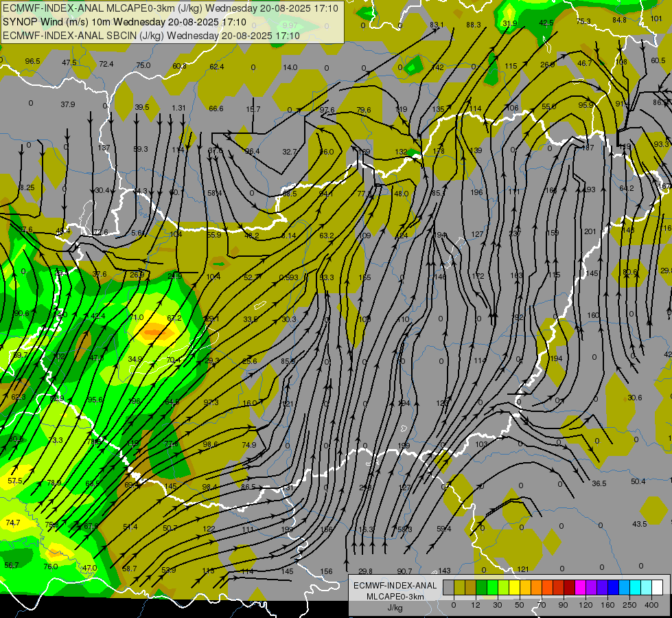The image size is (672, 618).
Task: Click the legend tick label 120
Action: click(x=586, y=605)
